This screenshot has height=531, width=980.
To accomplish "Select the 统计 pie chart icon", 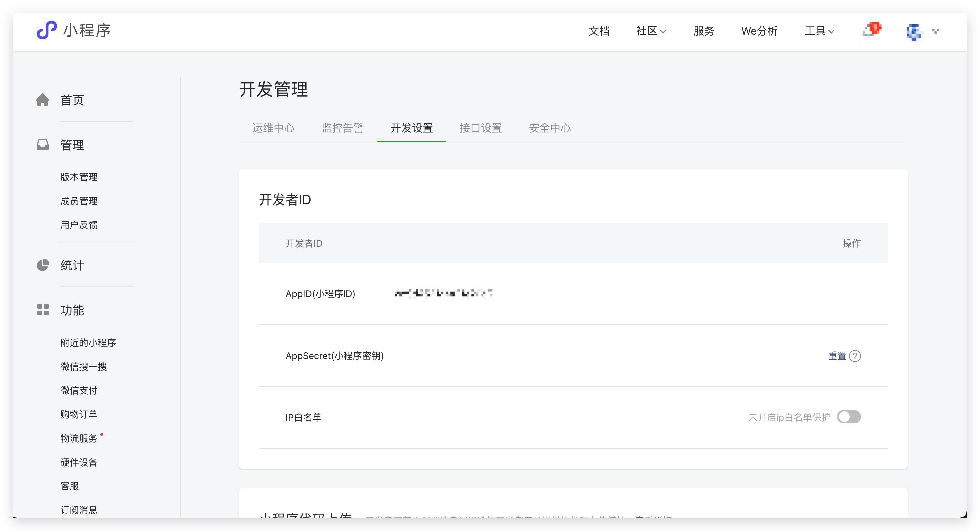I will pyautogui.click(x=43, y=265).
